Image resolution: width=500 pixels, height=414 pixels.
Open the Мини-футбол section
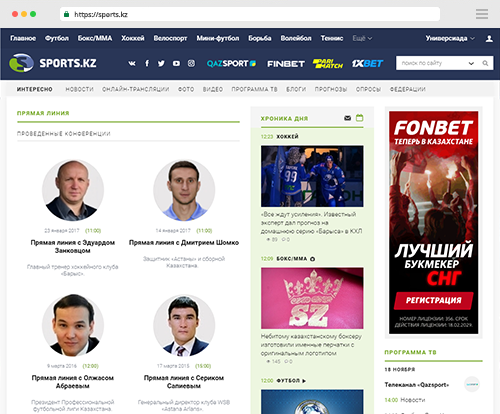tap(218, 38)
